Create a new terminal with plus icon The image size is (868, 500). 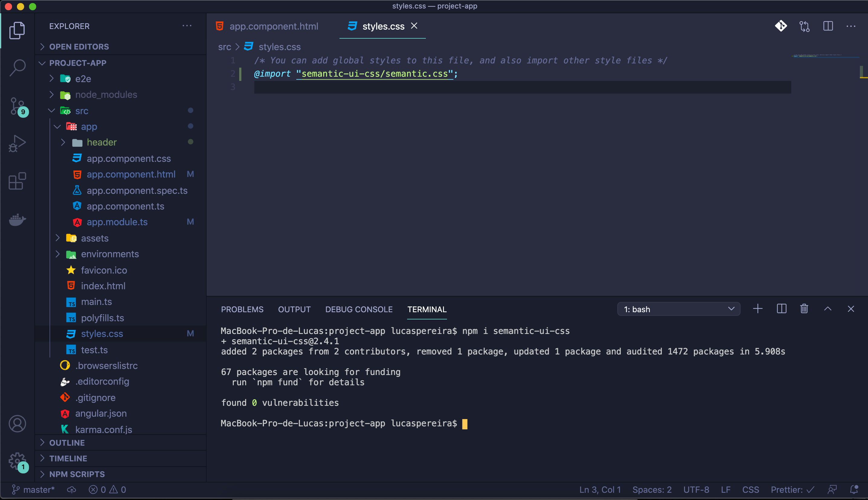757,309
